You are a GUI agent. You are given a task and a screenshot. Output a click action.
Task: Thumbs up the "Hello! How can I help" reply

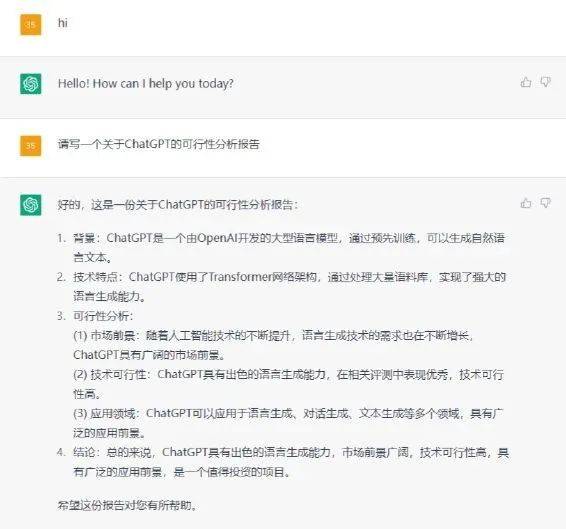pyautogui.click(x=526, y=82)
